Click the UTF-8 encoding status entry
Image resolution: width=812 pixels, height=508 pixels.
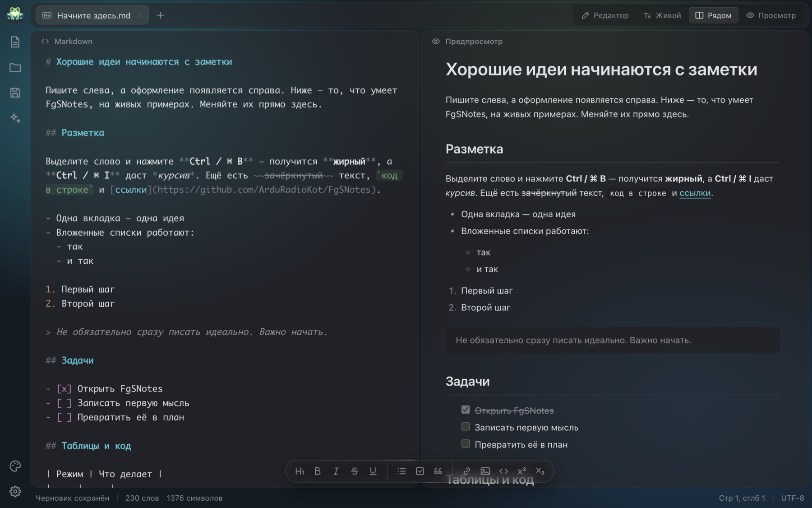[793, 498]
